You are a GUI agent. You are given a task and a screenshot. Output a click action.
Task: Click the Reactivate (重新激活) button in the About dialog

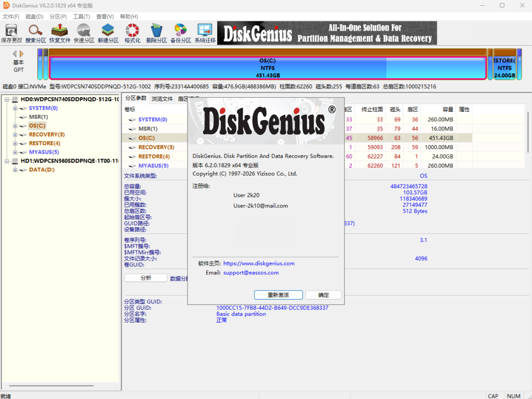click(278, 295)
